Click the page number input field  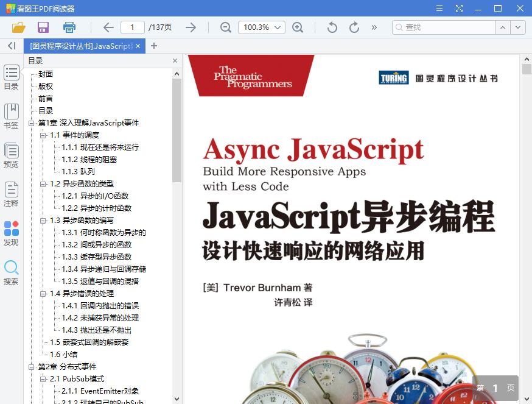click(132, 27)
